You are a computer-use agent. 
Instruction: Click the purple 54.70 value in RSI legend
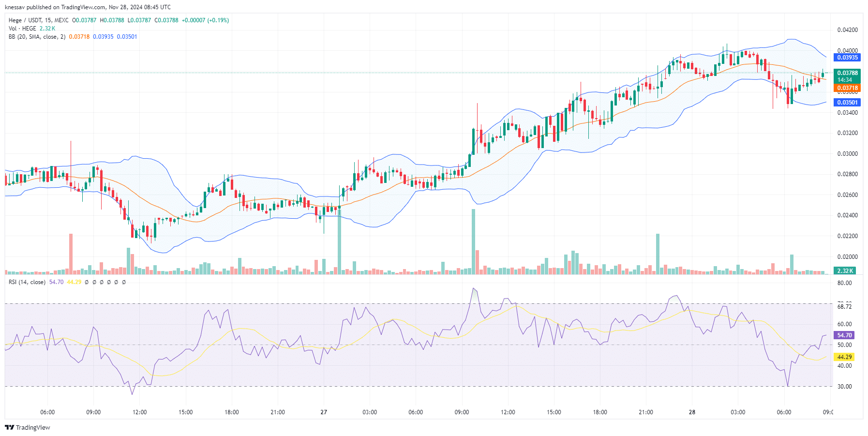point(56,282)
